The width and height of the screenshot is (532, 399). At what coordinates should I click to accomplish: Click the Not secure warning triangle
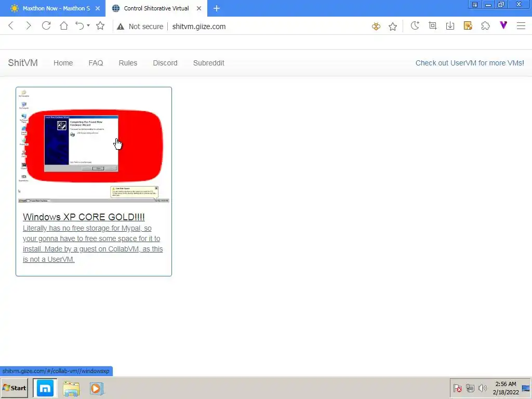coord(121,26)
